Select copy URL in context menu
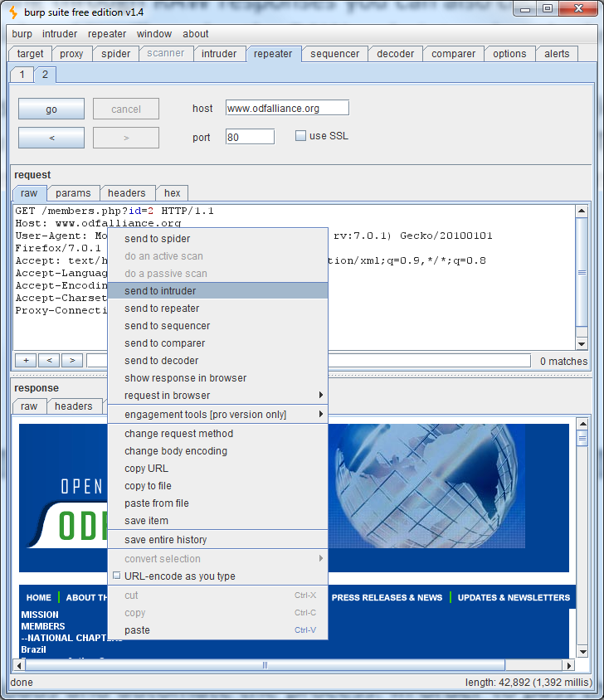This screenshot has height=700, width=604. pyautogui.click(x=218, y=469)
